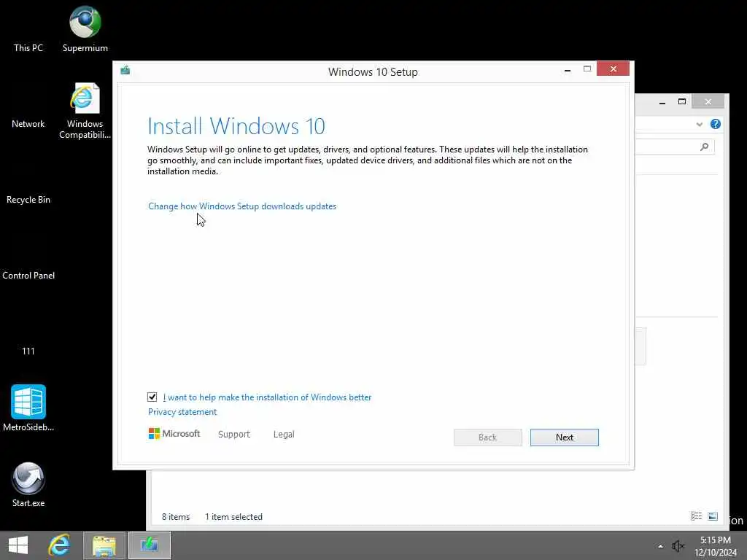
Task: Click the 'Install Windows 10' heading
Action: point(236,127)
